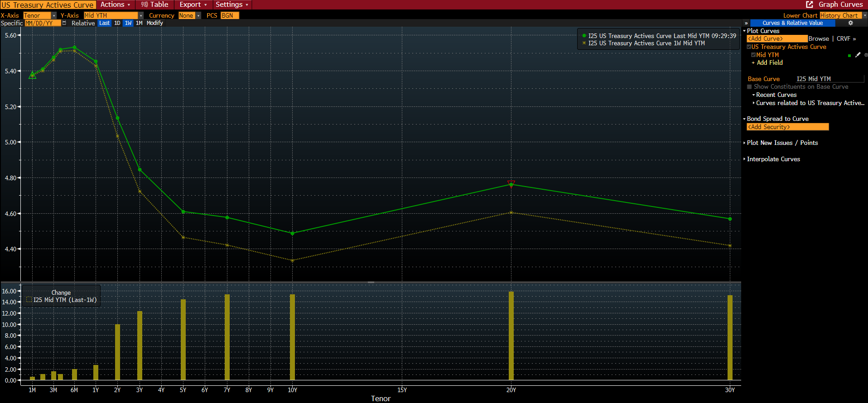Viewport: 868px width, 403px height.
Task: Collapse side panel with the double-arrow icon
Action: click(x=746, y=23)
